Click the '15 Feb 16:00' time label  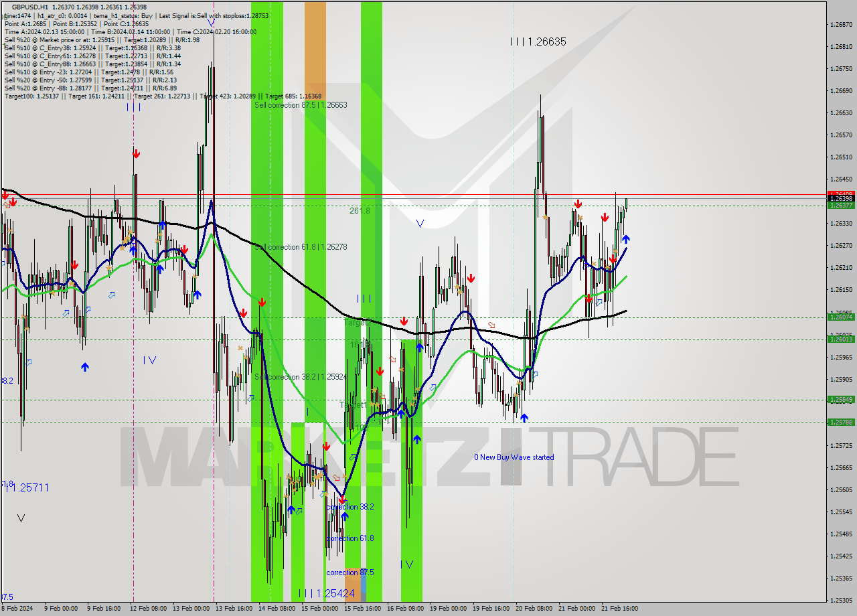pyautogui.click(x=362, y=609)
